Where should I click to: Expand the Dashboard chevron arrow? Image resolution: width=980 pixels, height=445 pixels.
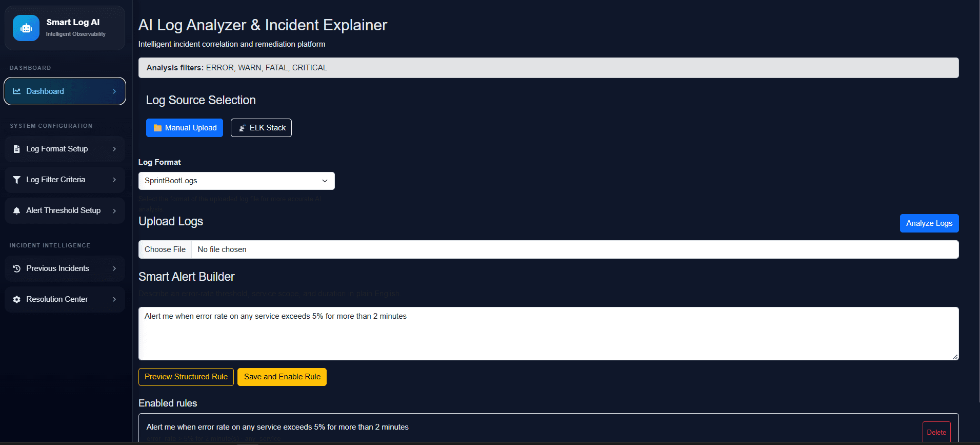pos(114,91)
